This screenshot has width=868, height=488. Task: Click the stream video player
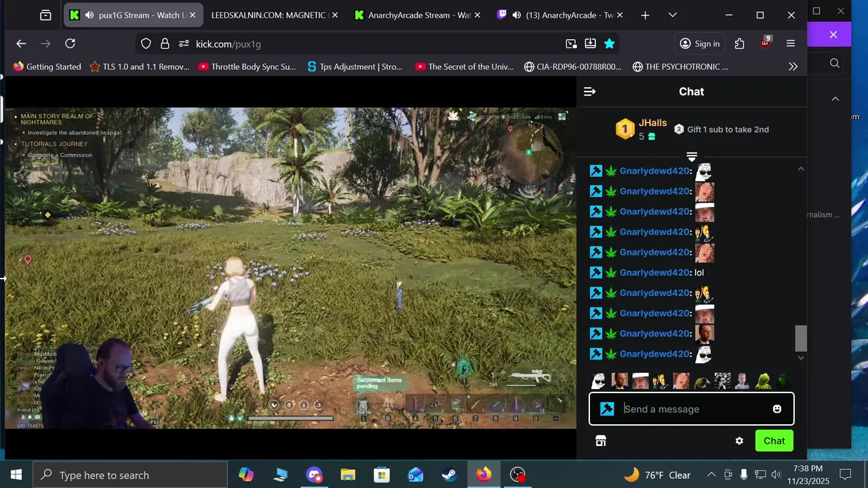290,268
